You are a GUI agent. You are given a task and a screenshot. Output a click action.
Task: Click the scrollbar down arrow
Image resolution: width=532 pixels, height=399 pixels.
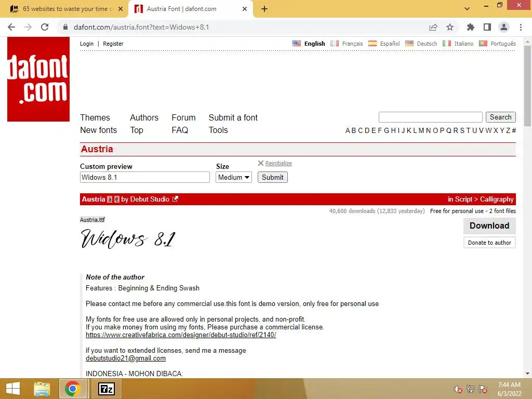pyautogui.click(x=527, y=374)
